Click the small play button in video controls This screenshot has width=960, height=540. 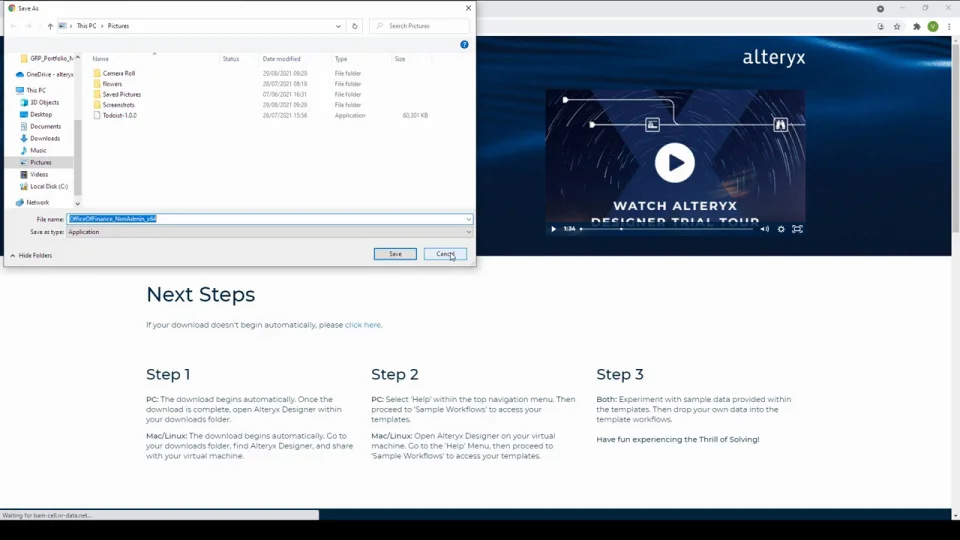[x=553, y=229]
